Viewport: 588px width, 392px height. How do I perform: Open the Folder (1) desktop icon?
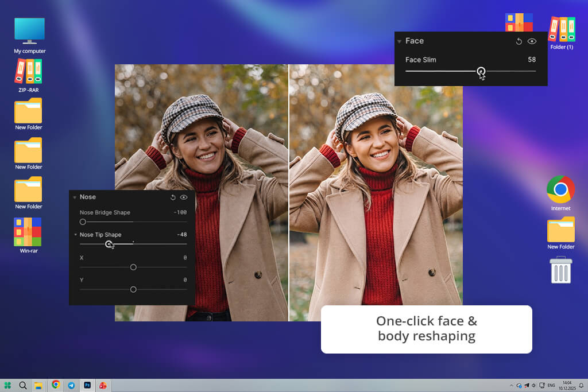[x=562, y=33]
